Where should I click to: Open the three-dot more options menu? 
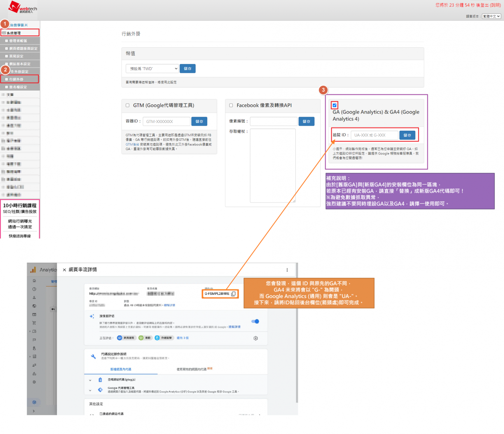pos(287,270)
